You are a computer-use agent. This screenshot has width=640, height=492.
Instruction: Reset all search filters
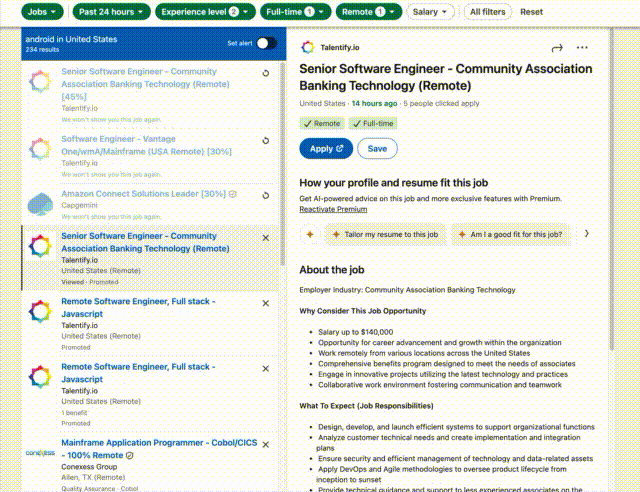click(531, 12)
